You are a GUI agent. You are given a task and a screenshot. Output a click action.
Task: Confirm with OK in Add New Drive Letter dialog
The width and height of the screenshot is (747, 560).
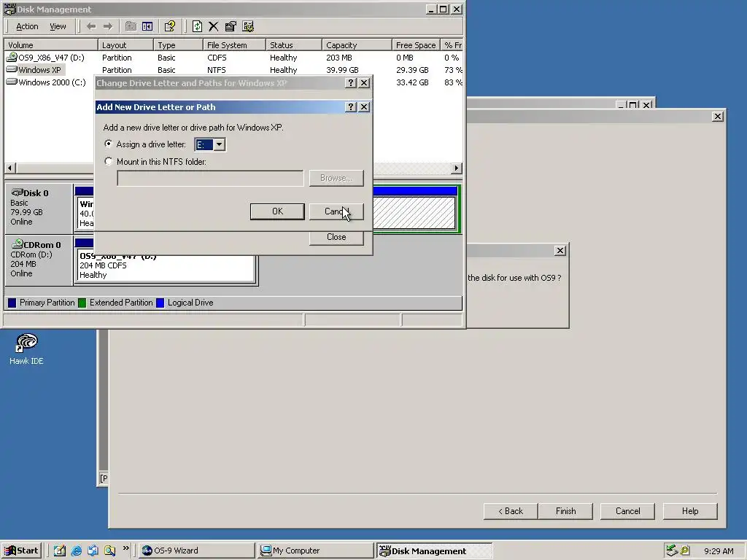coord(277,211)
